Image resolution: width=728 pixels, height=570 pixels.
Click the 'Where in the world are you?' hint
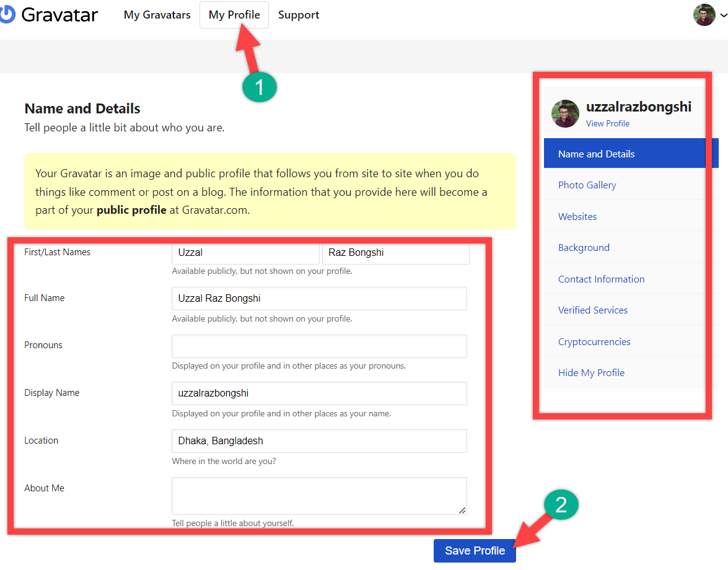(x=224, y=462)
